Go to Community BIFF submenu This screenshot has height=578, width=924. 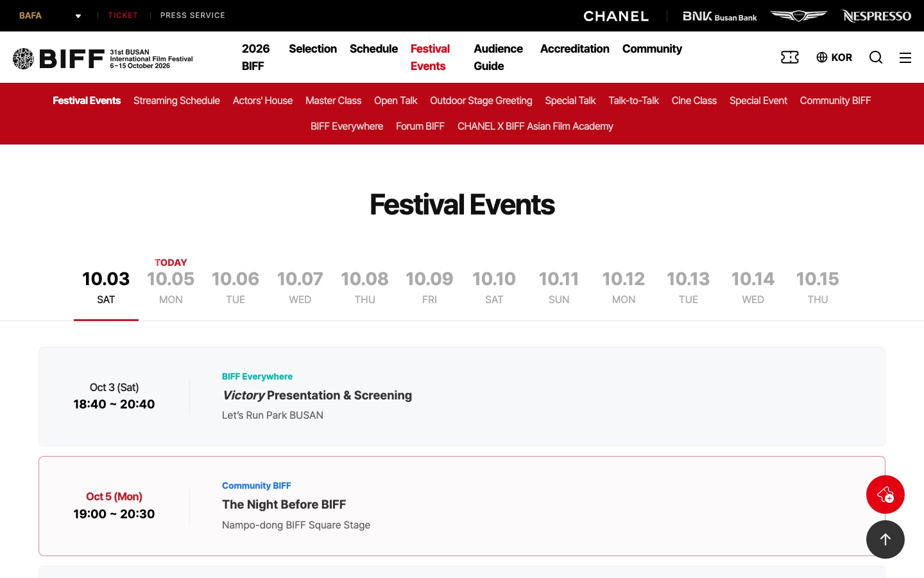coord(835,101)
